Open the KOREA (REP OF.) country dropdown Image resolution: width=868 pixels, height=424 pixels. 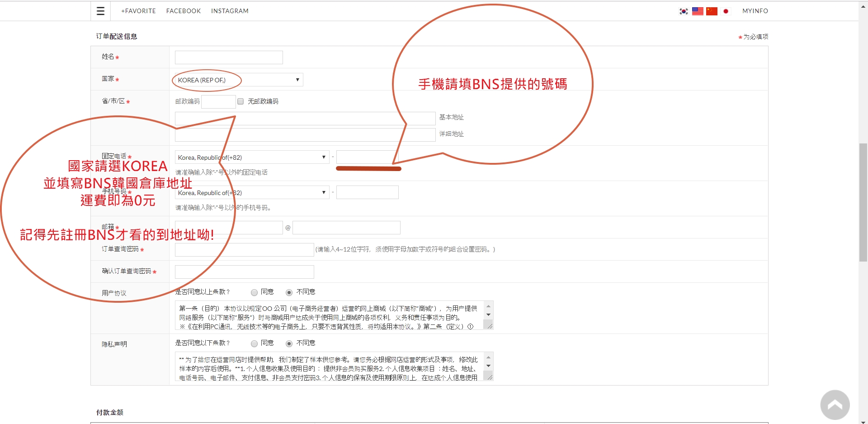click(x=239, y=80)
